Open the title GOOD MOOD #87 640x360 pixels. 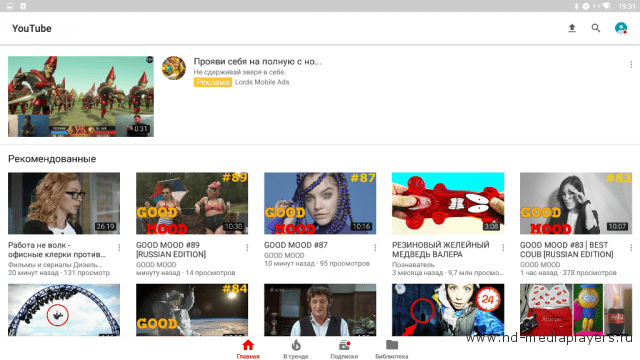pyautogui.click(x=296, y=245)
